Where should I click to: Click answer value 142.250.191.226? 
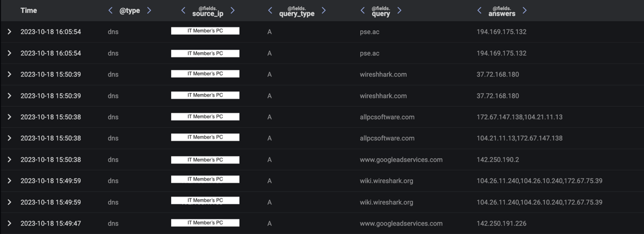click(x=501, y=223)
